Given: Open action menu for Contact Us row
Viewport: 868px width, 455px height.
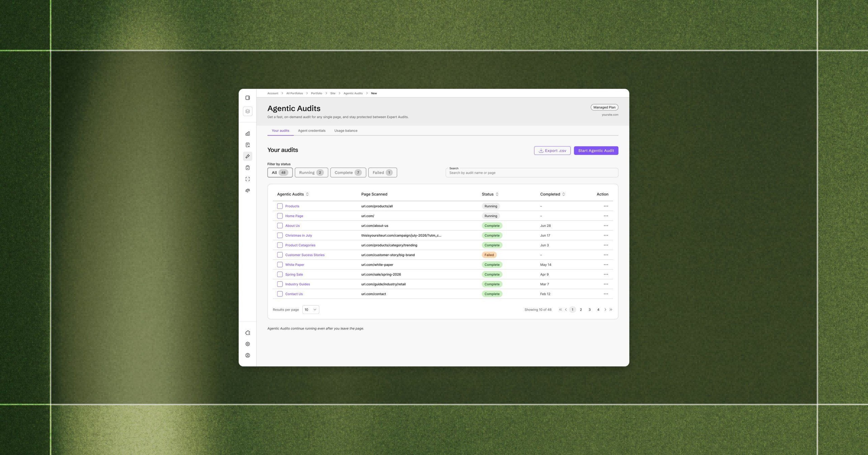Looking at the screenshot, I should coord(606,294).
